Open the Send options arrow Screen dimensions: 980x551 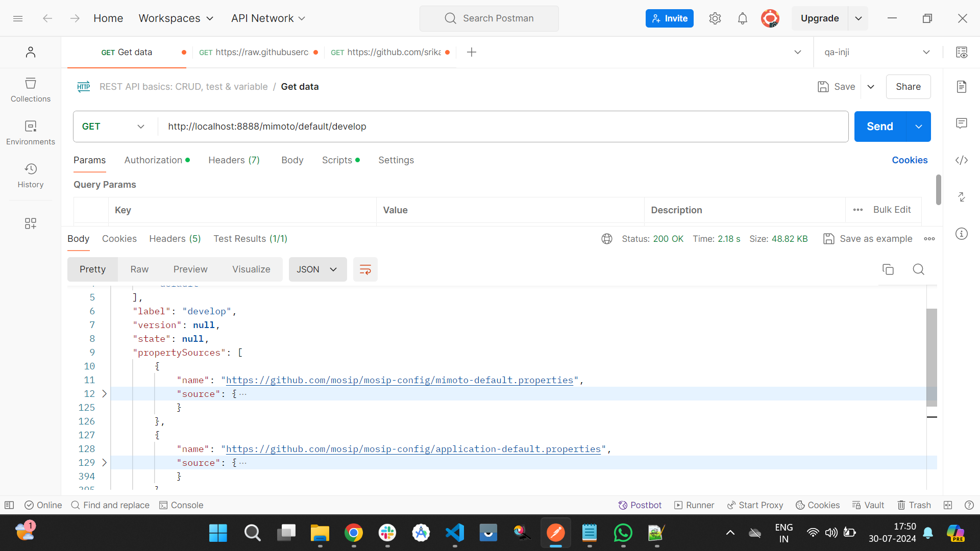919,127
